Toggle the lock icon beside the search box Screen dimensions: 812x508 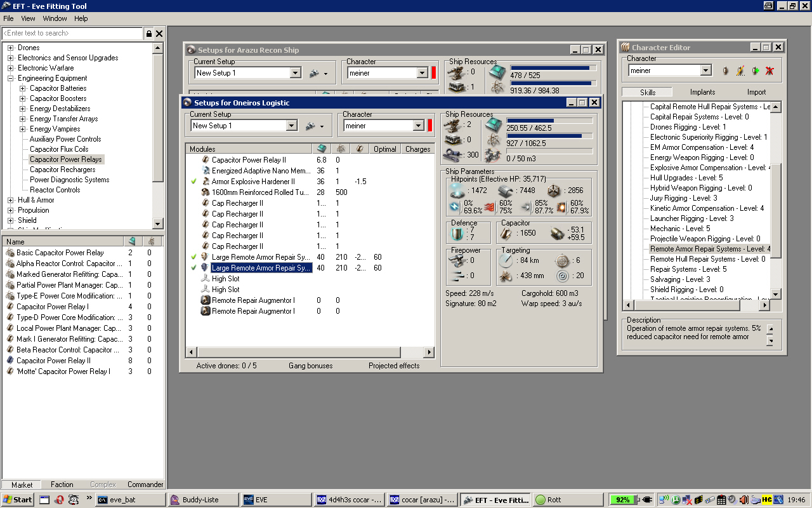pyautogui.click(x=149, y=34)
